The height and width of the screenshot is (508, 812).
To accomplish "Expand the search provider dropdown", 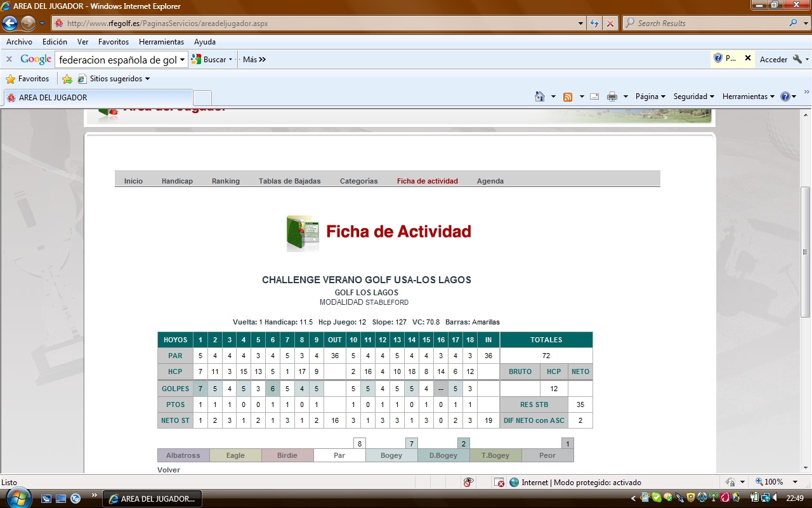I will pyautogui.click(x=806, y=23).
